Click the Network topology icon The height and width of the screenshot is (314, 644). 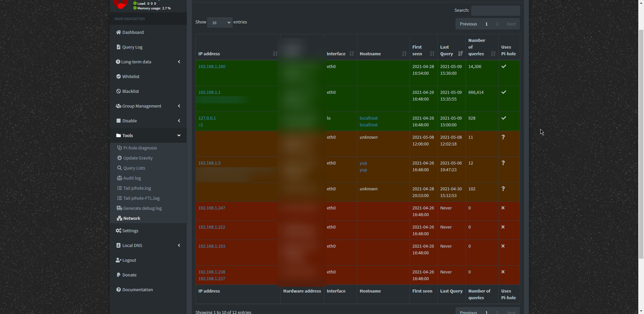119,218
